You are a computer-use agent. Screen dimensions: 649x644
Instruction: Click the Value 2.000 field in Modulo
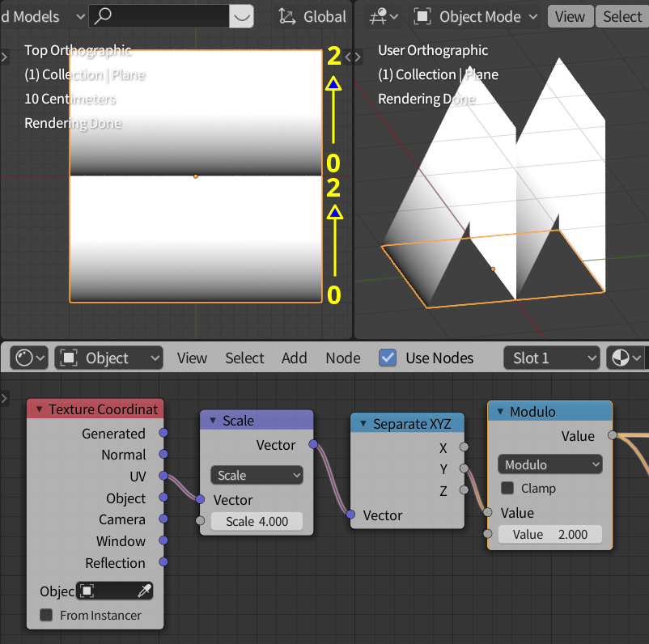(549, 534)
